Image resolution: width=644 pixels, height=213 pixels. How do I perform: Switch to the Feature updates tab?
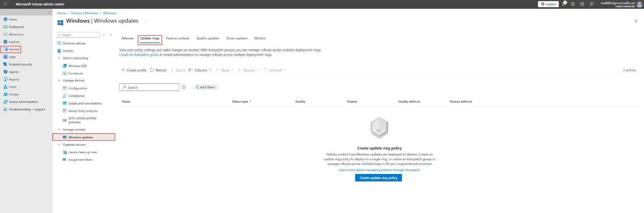click(x=178, y=38)
